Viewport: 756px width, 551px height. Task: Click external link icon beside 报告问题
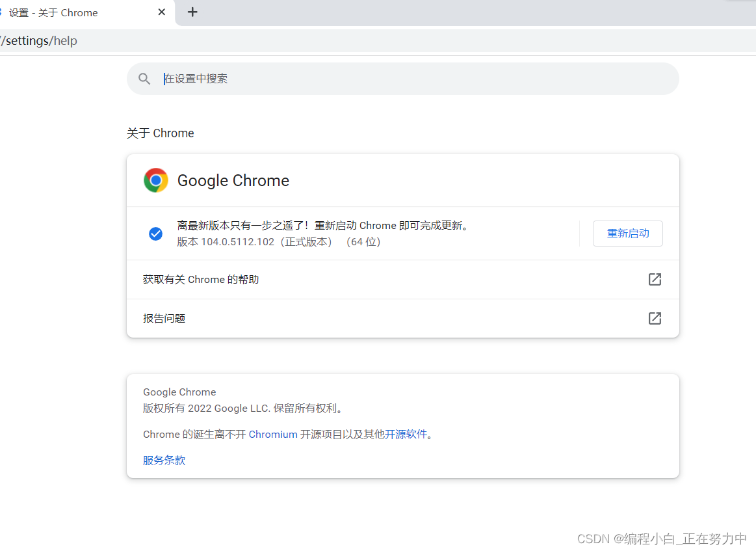click(654, 319)
